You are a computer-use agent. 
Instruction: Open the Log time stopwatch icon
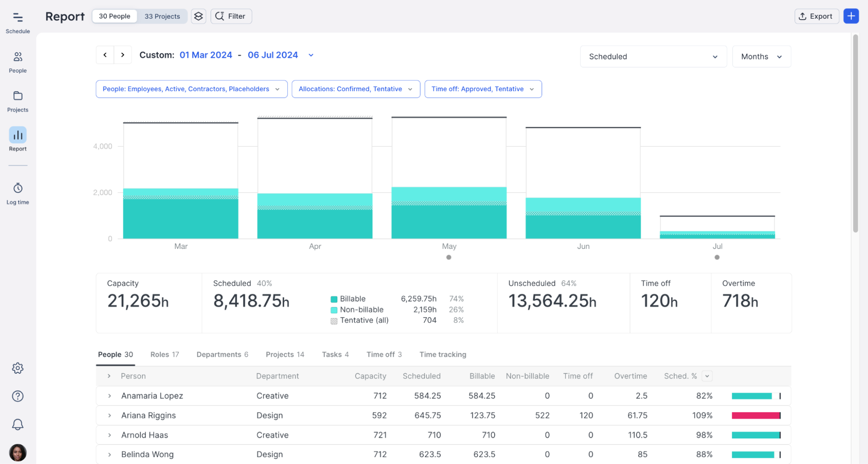18,188
